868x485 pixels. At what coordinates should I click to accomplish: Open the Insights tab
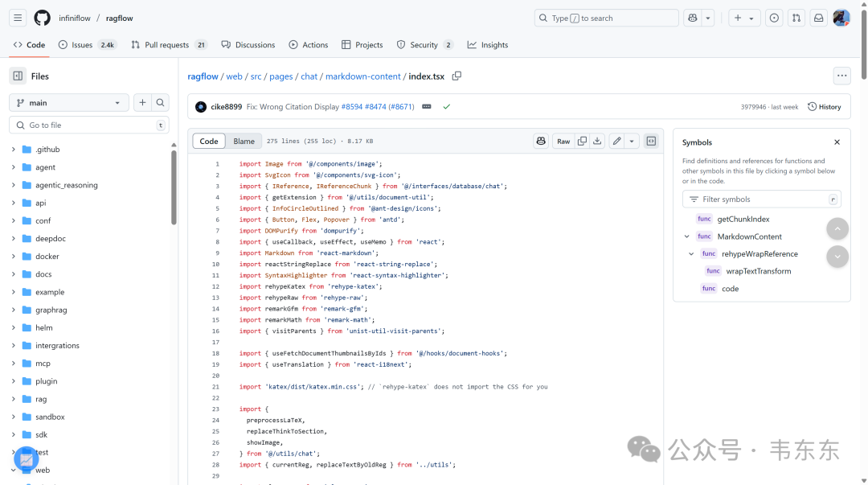488,45
